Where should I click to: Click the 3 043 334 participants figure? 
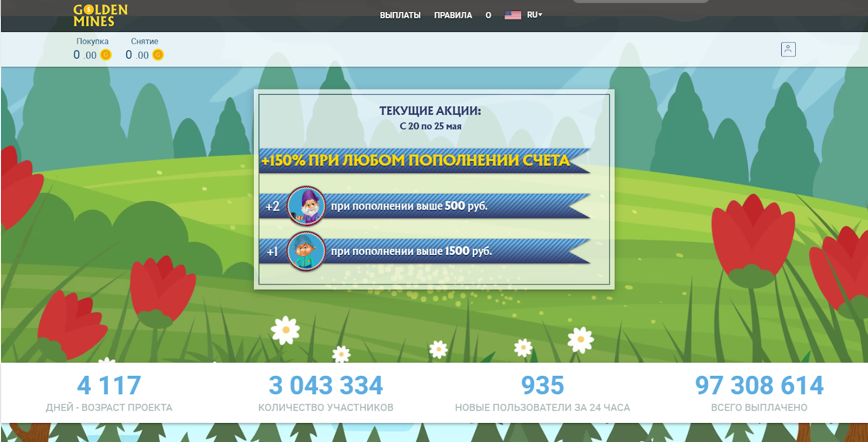[x=326, y=386]
